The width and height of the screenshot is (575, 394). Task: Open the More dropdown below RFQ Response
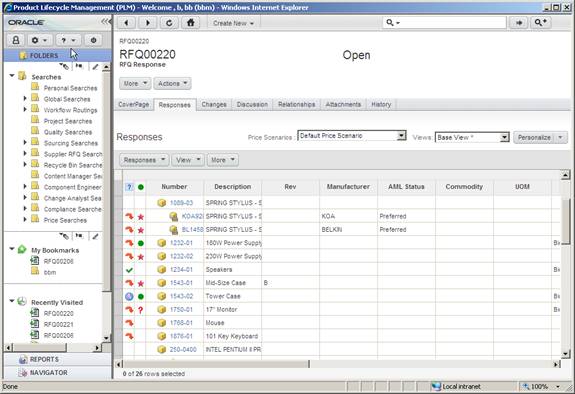[135, 84]
